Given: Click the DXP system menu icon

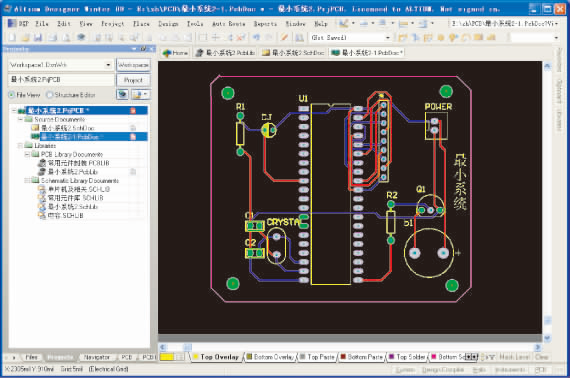Looking at the screenshot, I should 12,23.
